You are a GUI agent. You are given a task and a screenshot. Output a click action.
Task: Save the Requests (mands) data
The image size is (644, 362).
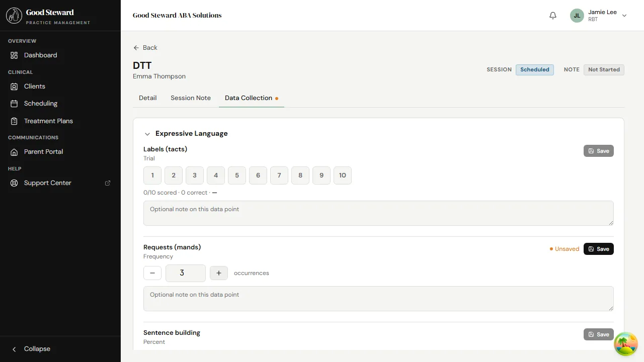click(598, 249)
